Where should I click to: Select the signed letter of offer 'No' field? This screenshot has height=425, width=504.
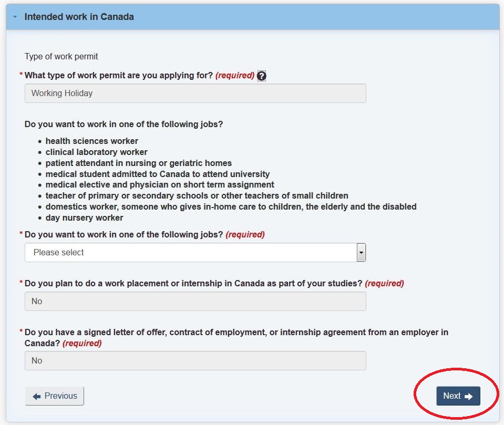195,360
